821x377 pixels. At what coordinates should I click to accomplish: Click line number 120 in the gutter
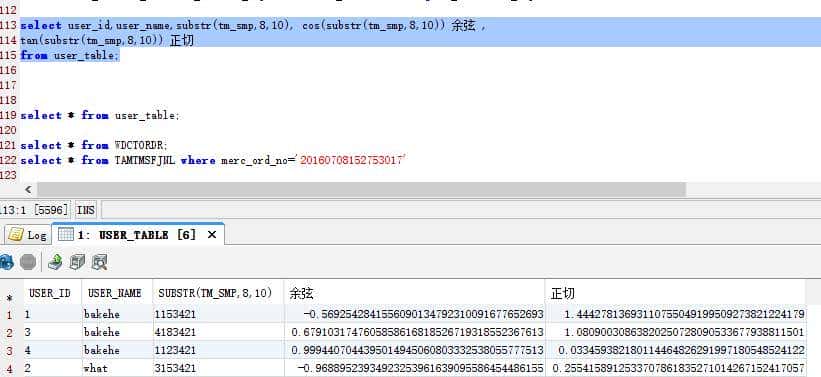tap(8, 130)
